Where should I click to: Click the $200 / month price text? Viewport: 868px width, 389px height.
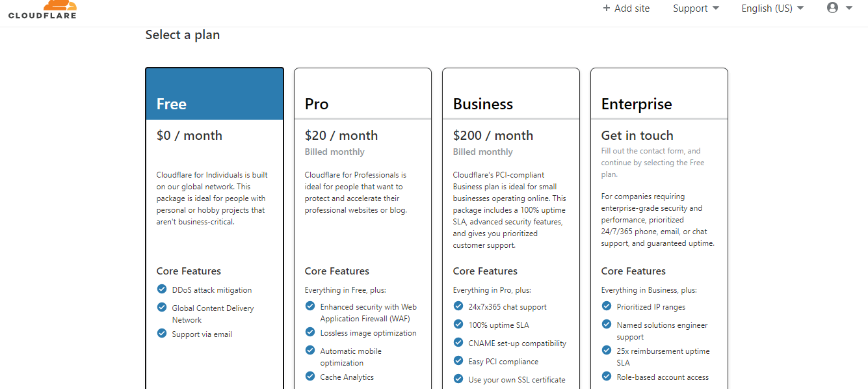493,135
